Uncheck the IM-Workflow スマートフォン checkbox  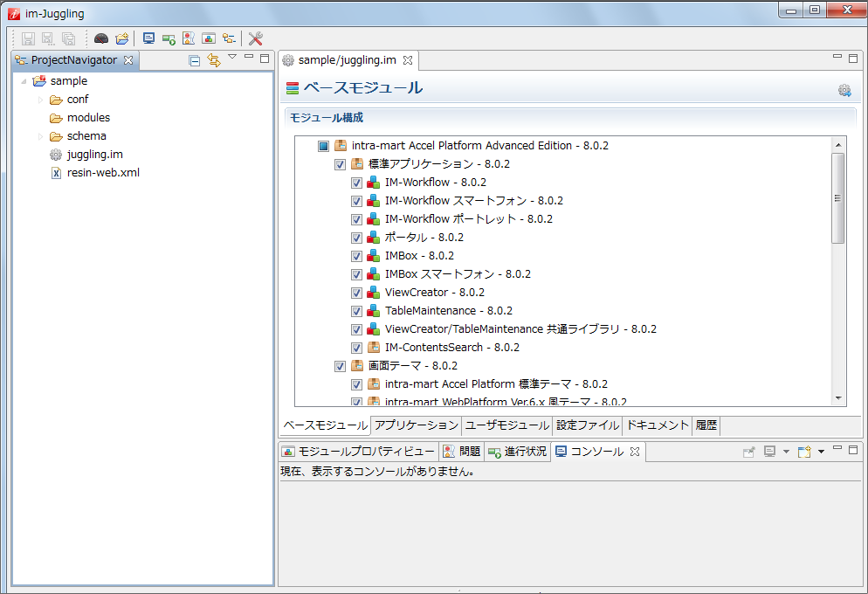pos(356,201)
